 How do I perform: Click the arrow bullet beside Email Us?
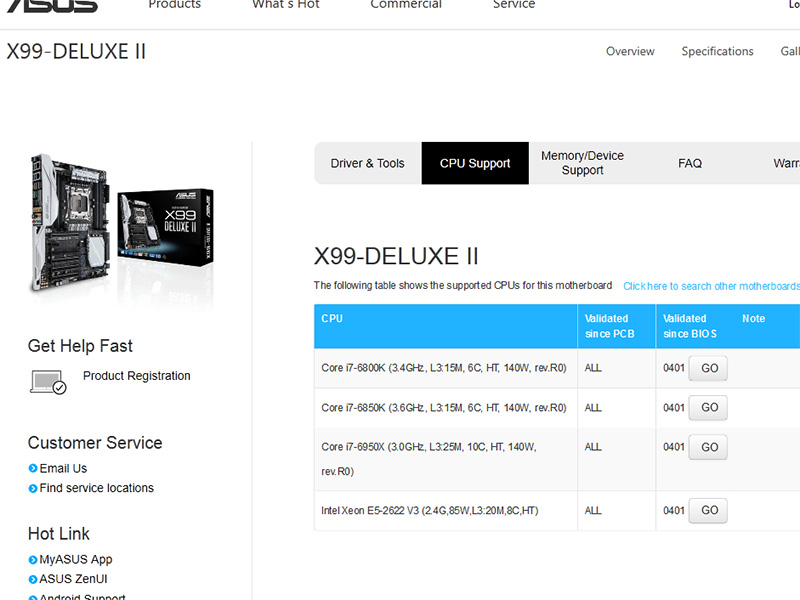pos(33,468)
